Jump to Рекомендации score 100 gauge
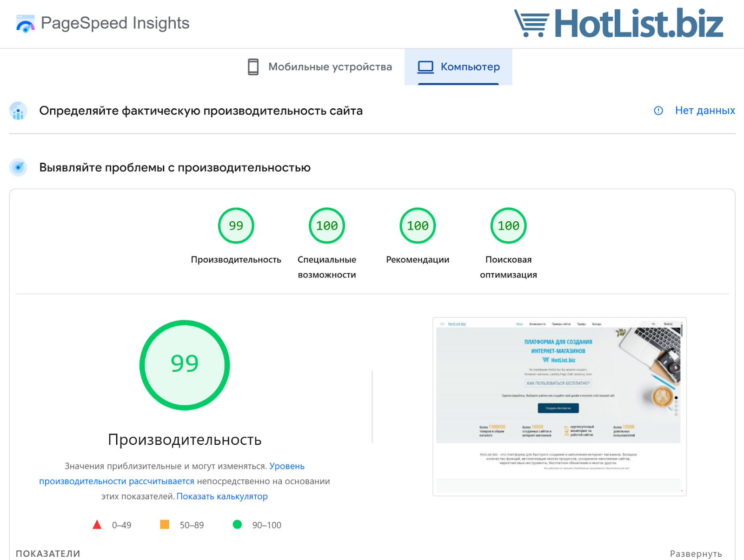This screenshot has width=744, height=560. (x=418, y=226)
